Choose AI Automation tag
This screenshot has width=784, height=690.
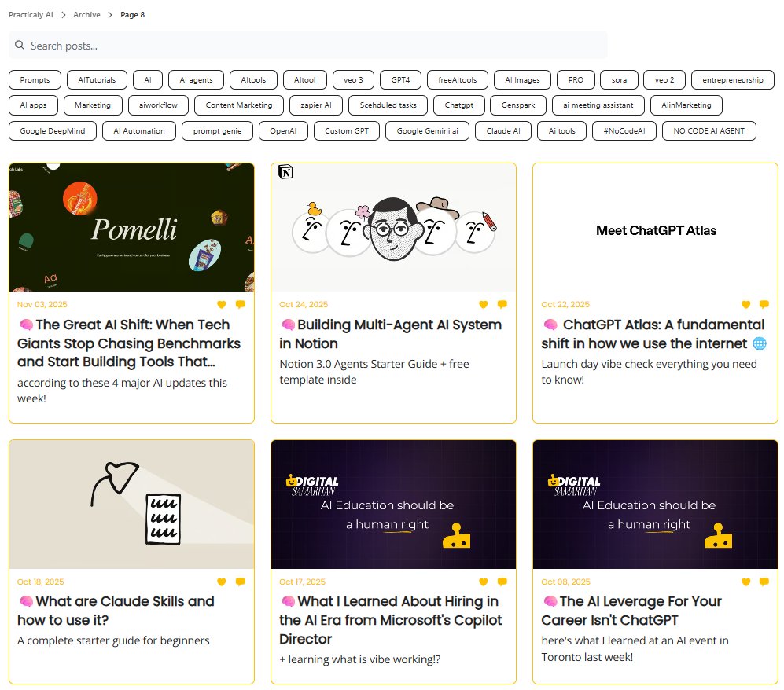coord(139,131)
